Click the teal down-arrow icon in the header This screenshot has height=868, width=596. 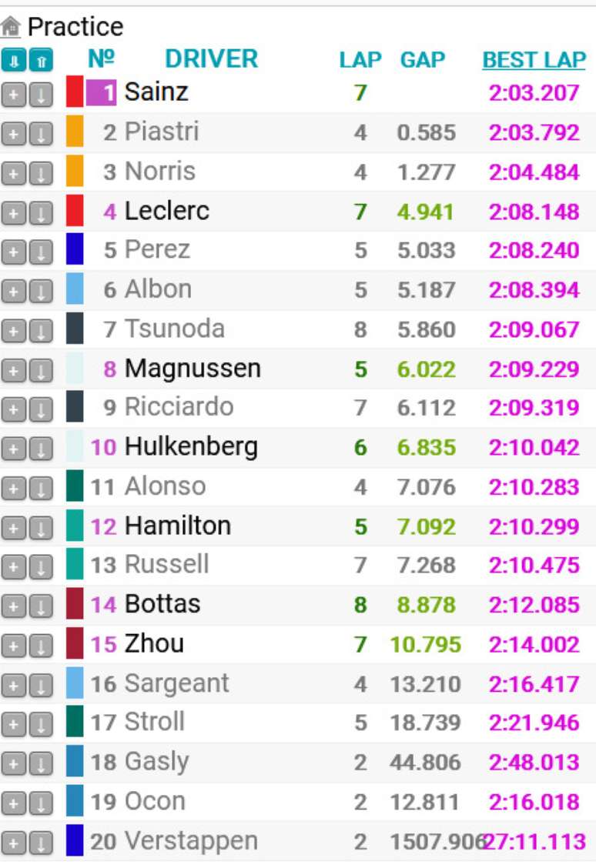click(12, 58)
